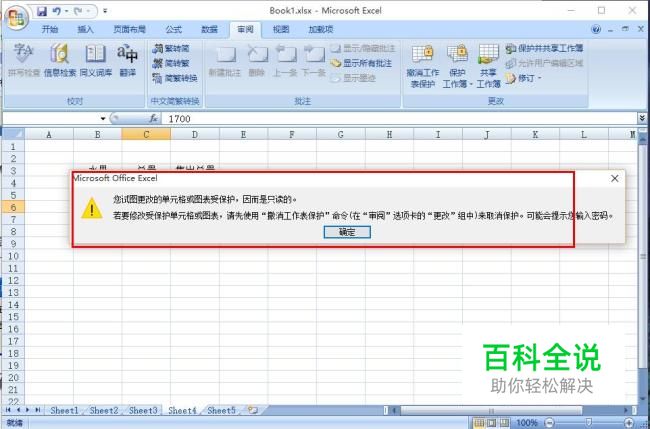This screenshot has width=650, height=429.
Task: Open the 公式 ribbon tab
Action: (x=174, y=29)
